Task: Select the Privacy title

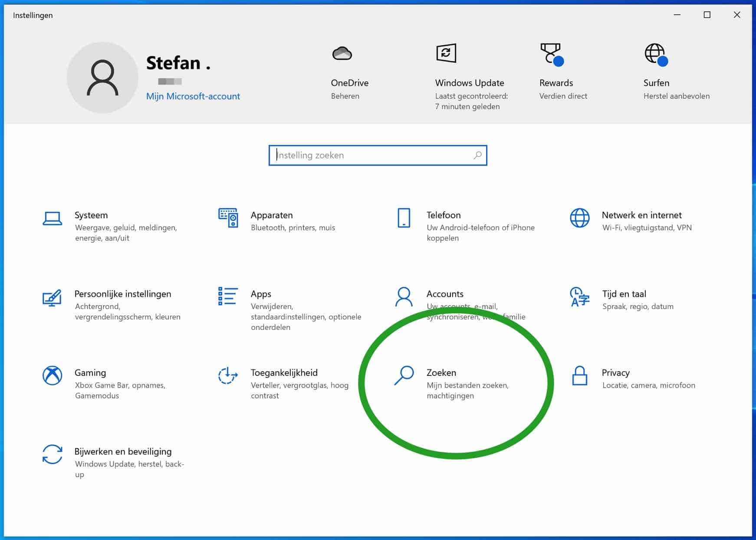Action: click(615, 372)
